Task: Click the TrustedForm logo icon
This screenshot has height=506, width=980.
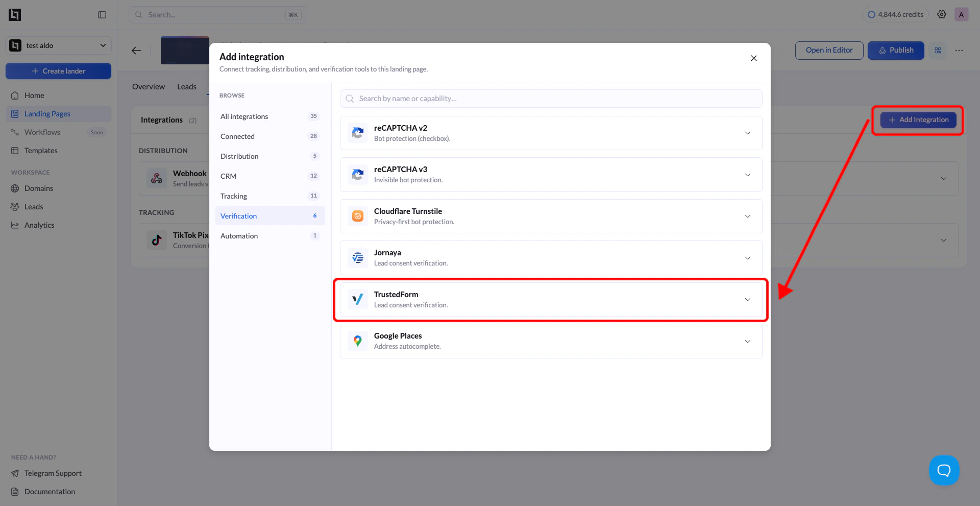Action: [358, 299]
